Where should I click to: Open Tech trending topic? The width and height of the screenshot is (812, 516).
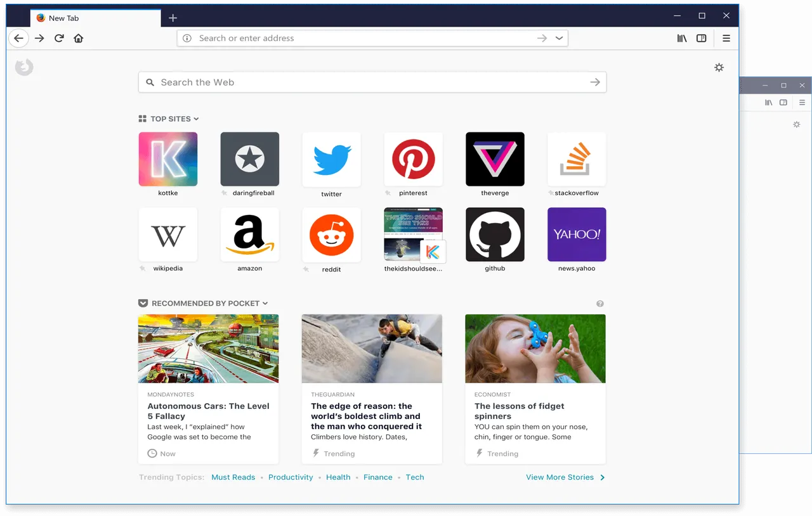(x=415, y=477)
